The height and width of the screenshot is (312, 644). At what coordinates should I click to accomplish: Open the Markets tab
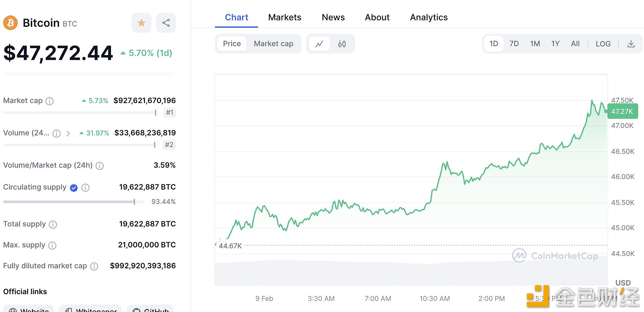tap(285, 17)
